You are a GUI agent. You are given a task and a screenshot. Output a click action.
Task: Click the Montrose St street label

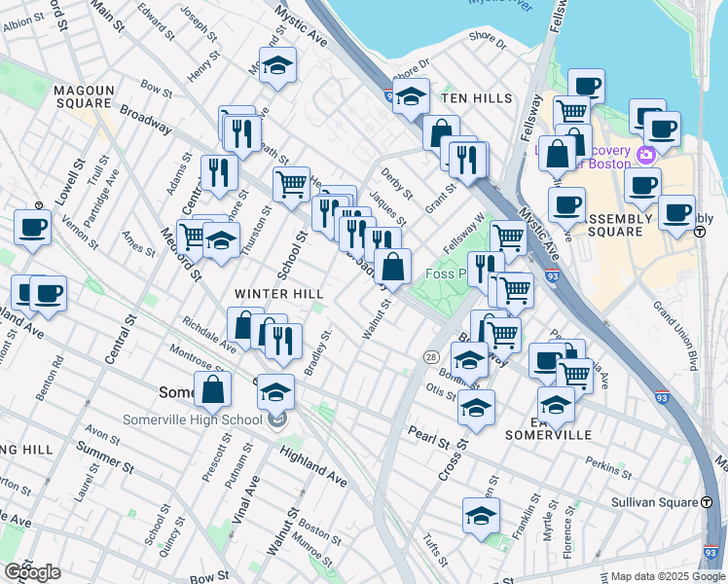(195, 357)
